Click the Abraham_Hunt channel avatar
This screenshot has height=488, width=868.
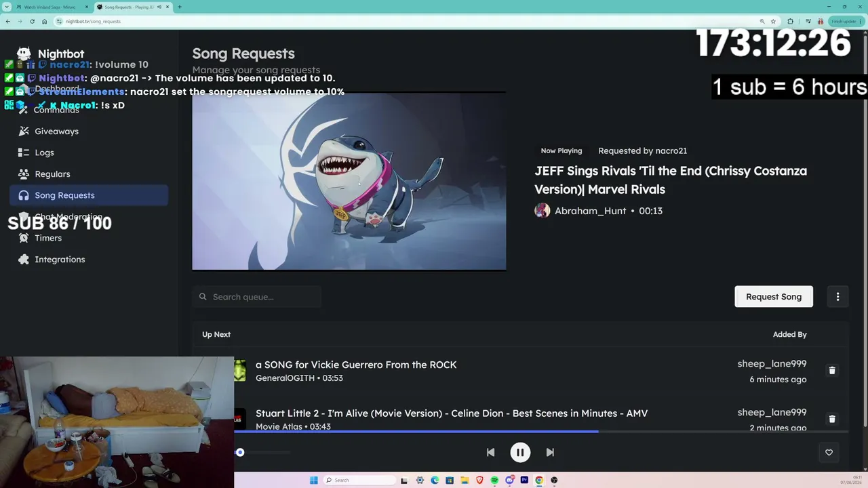(542, 211)
